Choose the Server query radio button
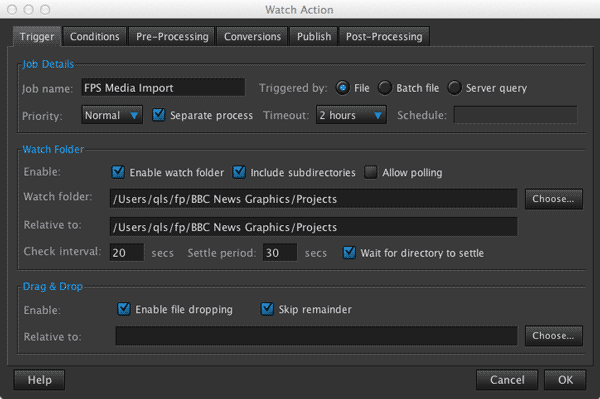Screen dimensions: 600x399 tap(454, 88)
